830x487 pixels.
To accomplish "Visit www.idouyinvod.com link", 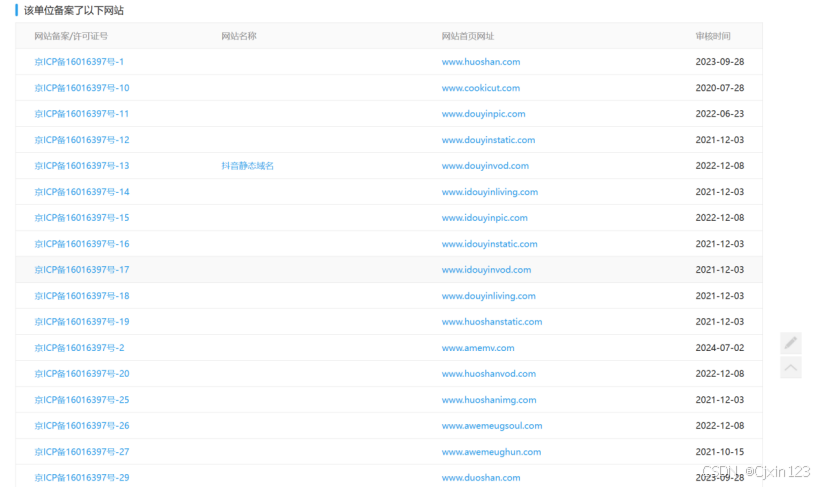I will click(486, 269).
